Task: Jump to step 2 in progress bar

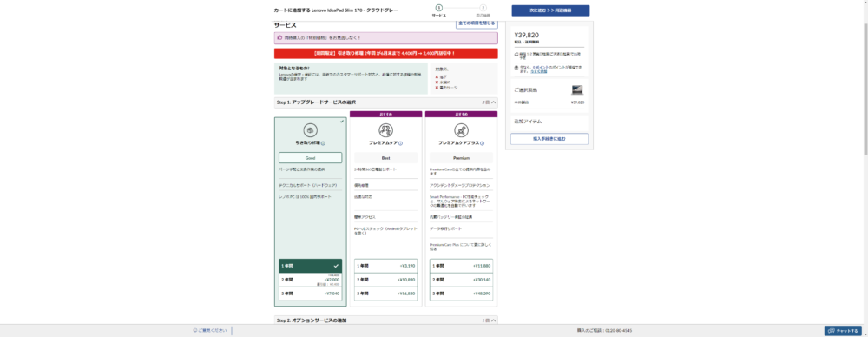Action: click(483, 9)
